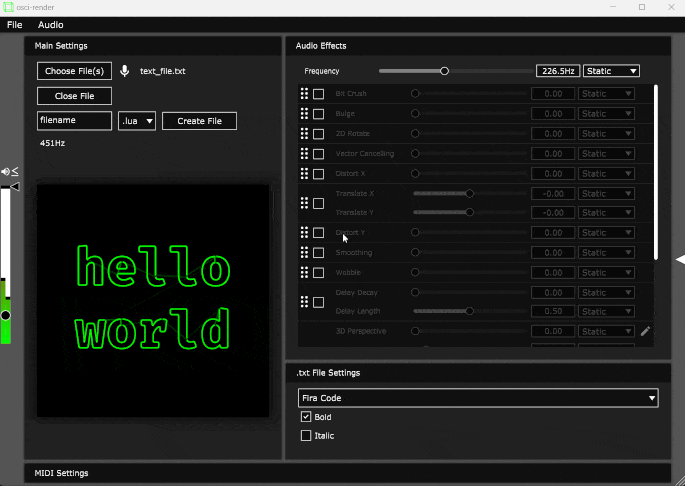Screen dimensions: 685x486
Task: Open the Frequency Static mode dropdown
Action: point(612,71)
